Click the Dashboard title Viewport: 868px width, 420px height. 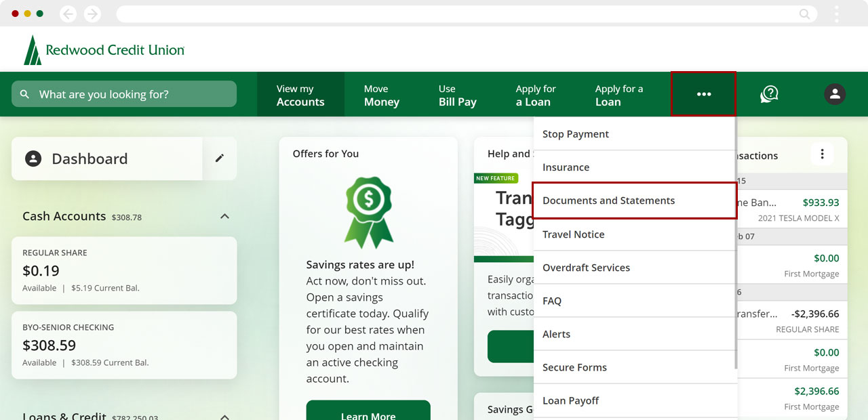pyautogui.click(x=90, y=159)
